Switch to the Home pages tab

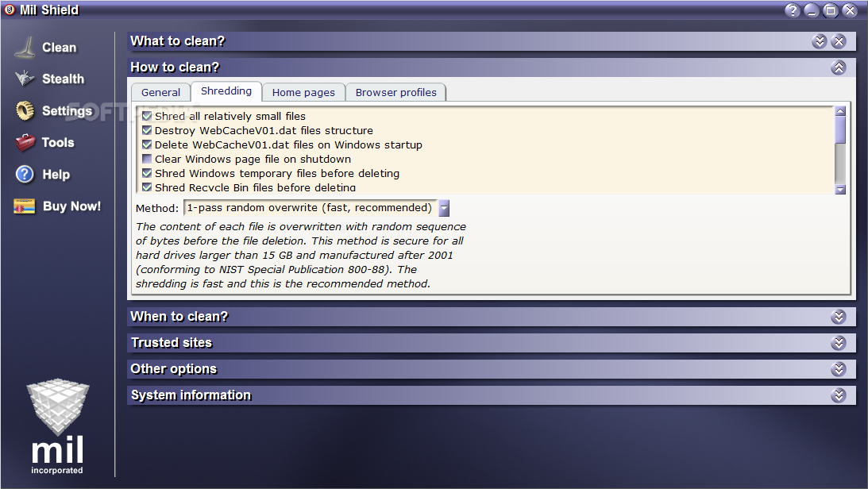[303, 92]
